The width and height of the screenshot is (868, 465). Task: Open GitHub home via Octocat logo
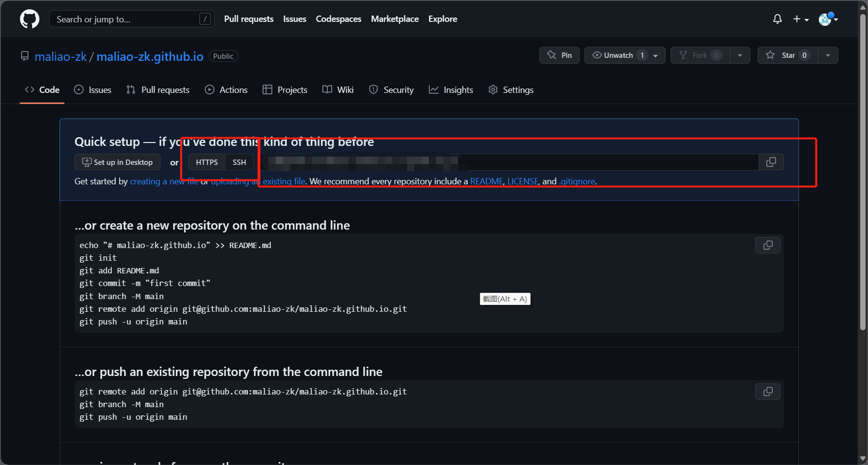(x=30, y=19)
